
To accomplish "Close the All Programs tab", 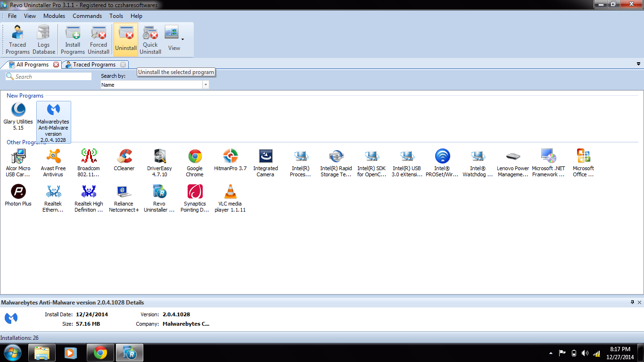I will coord(56,65).
